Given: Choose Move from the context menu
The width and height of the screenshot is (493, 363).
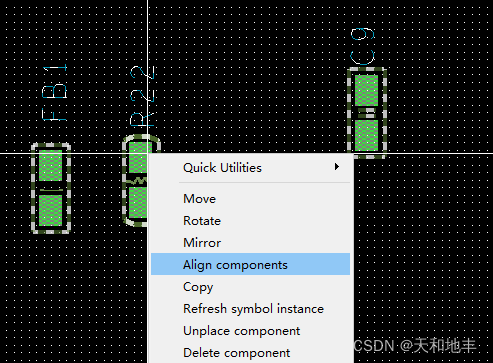Looking at the screenshot, I should point(250,199).
